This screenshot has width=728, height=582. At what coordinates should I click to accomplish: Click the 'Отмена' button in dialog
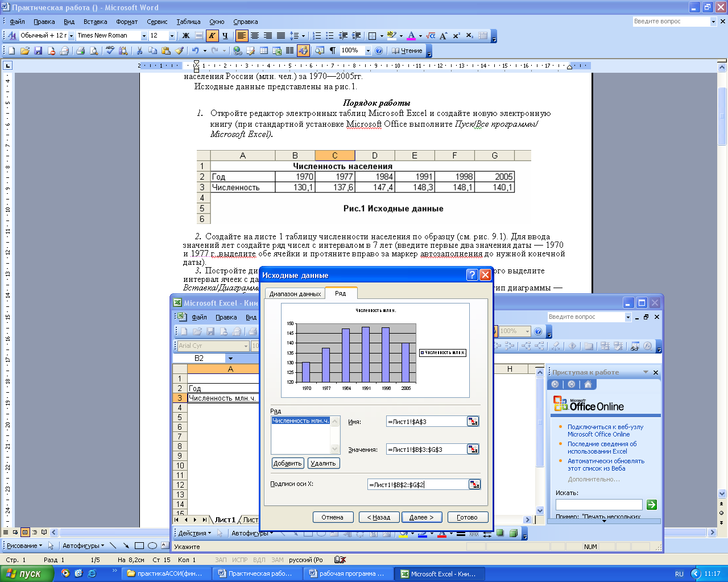[332, 517]
